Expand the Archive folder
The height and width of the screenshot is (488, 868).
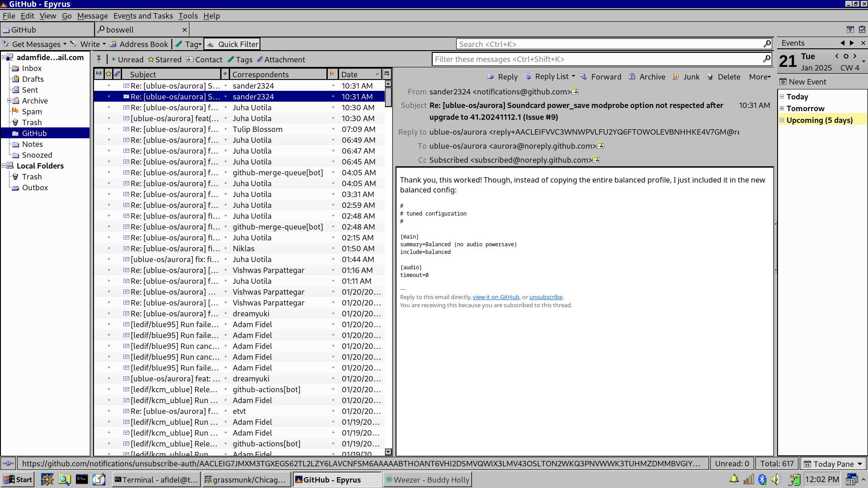pos(9,100)
